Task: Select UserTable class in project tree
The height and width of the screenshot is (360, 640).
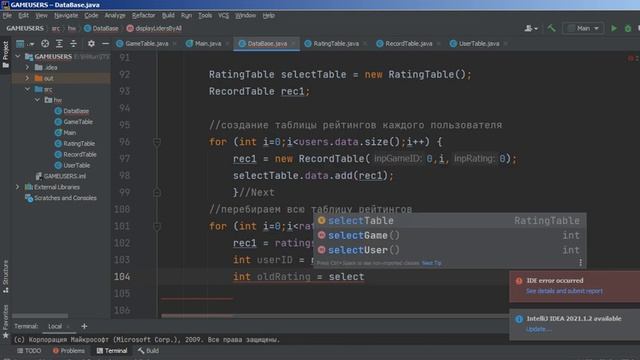Action: click(72, 165)
